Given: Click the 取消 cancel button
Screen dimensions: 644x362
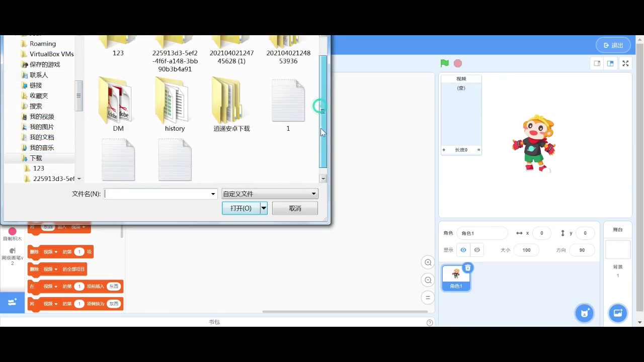Looking at the screenshot, I should point(294,208).
